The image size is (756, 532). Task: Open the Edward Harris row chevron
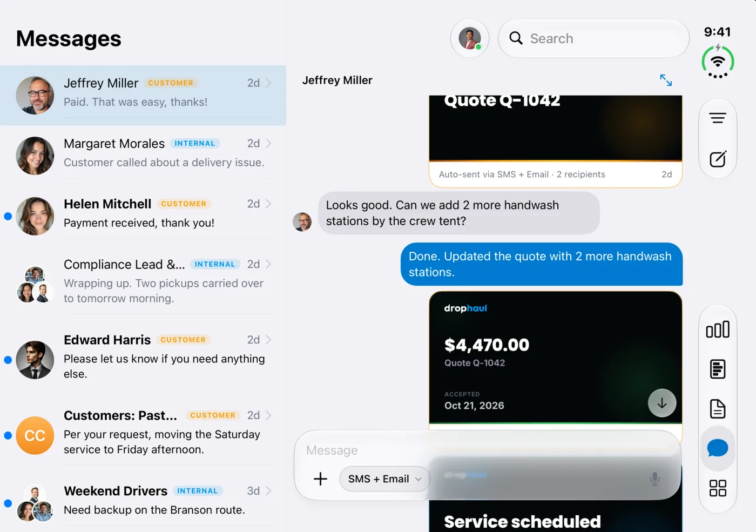coord(268,340)
